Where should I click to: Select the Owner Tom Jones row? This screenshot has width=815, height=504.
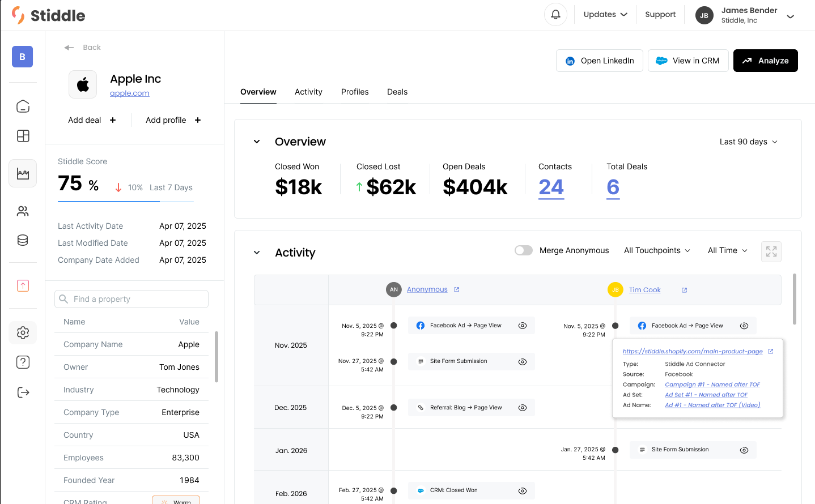[x=131, y=367]
